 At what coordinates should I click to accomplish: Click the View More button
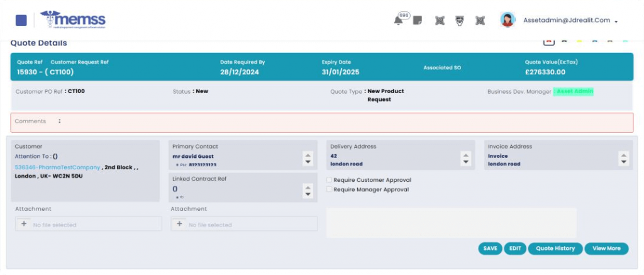[x=606, y=249]
